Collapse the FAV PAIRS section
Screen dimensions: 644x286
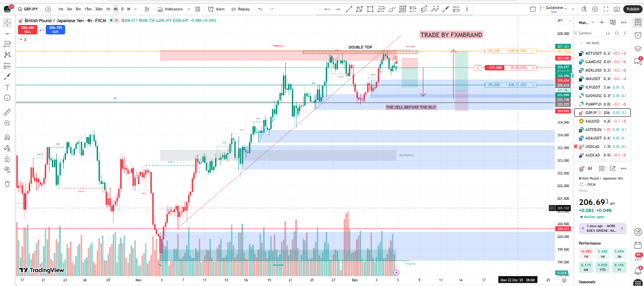(581, 43)
